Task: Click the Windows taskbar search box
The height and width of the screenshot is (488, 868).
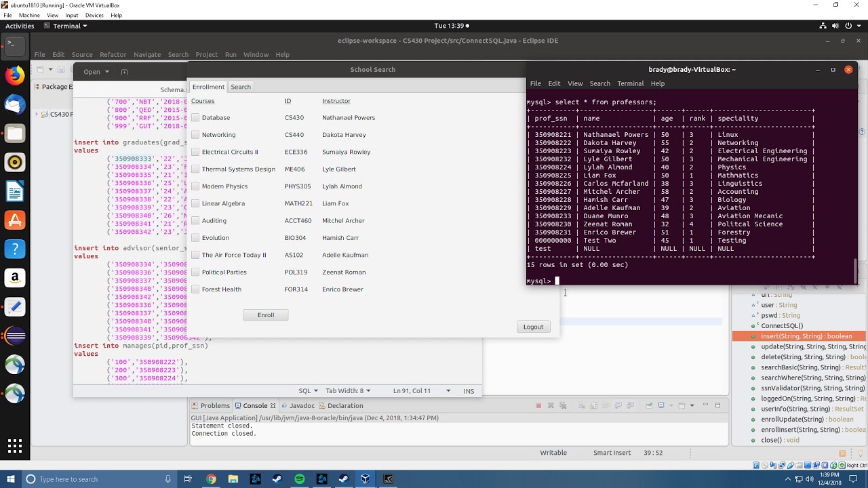Action: point(98,479)
